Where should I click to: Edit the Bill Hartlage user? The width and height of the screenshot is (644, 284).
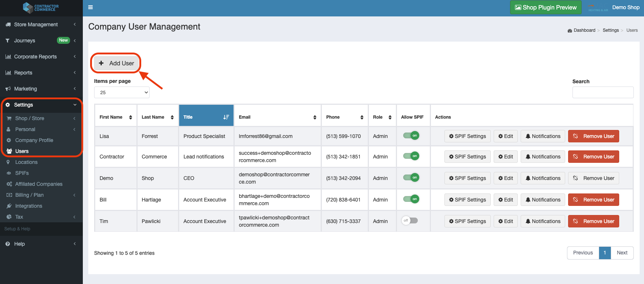pos(506,200)
